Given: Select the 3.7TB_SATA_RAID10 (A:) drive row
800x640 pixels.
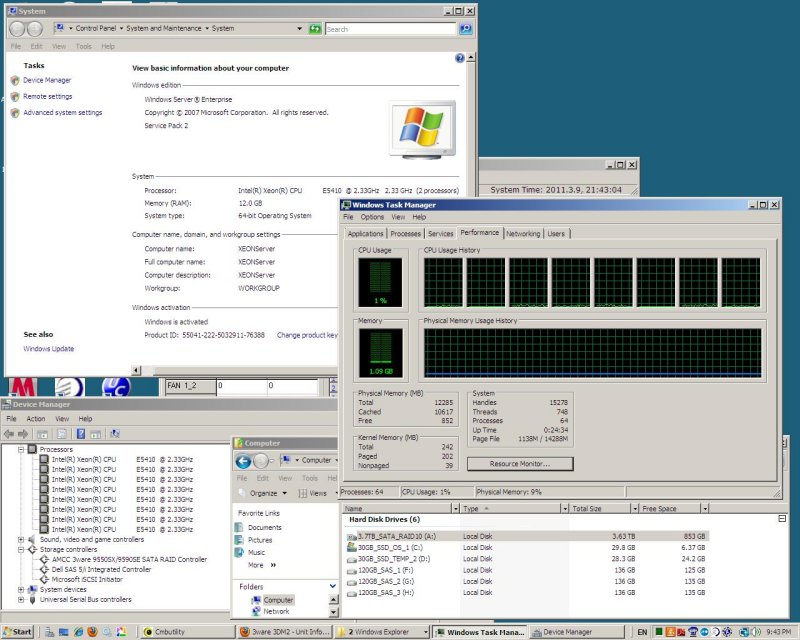Looking at the screenshot, I should [x=527, y=536].
